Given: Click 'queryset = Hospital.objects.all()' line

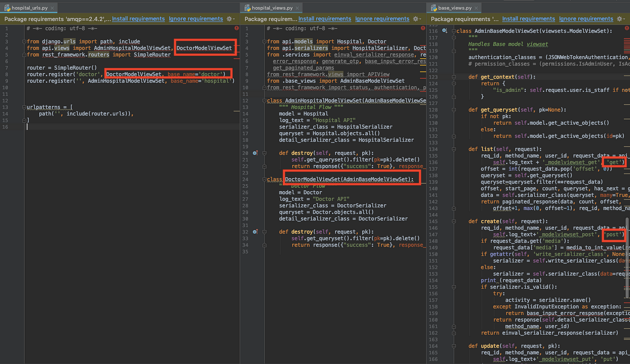Looking at the screenshot, I should (x=329, y=133).
